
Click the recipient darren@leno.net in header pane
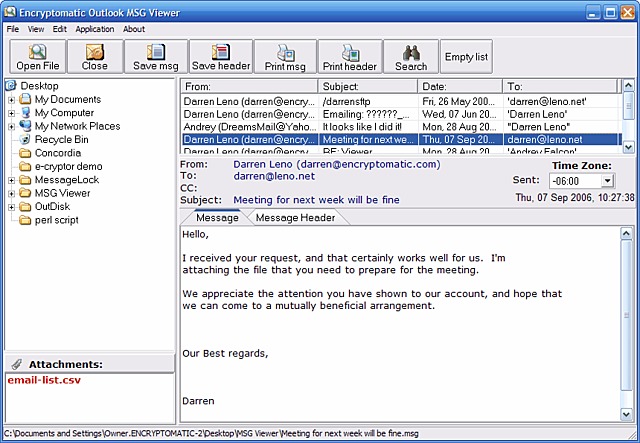coord(274,176)
